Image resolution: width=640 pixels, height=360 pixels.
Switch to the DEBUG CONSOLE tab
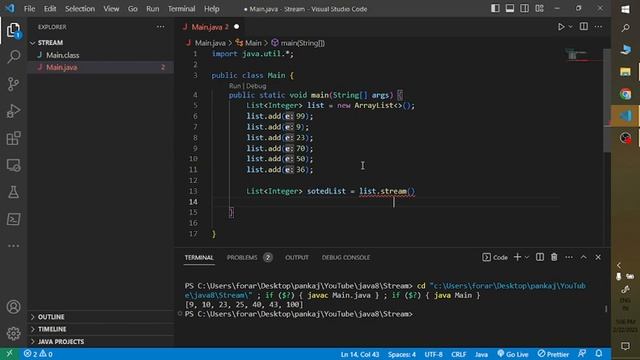(346, 258)
